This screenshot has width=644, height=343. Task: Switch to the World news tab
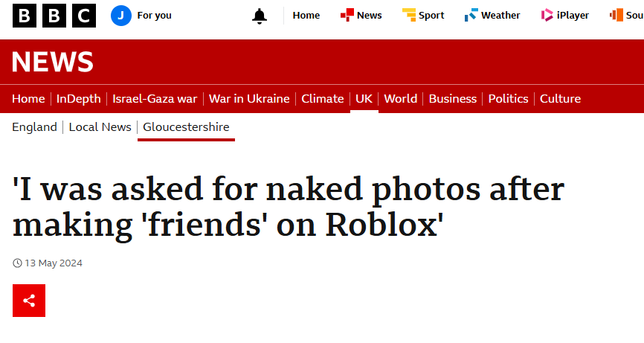tap(400, 99)
